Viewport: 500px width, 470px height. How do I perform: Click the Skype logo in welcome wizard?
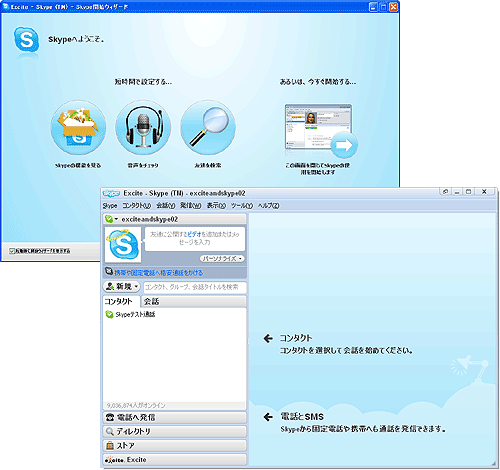(26, 39)
